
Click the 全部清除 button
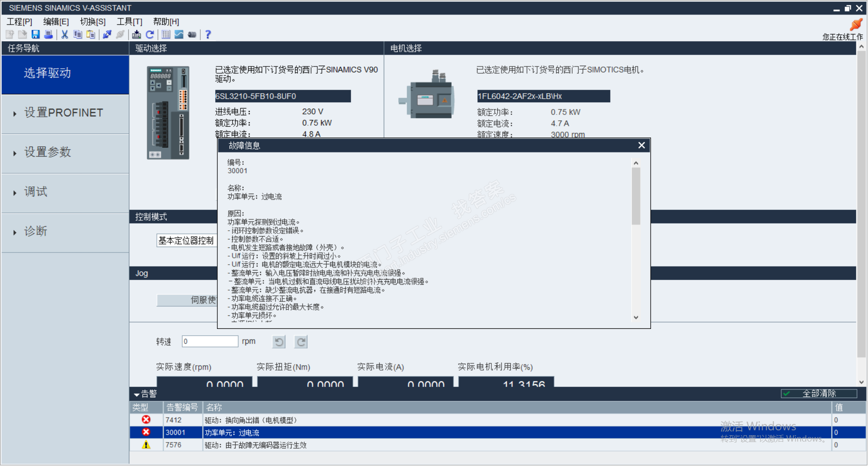(x=819, y=394)
